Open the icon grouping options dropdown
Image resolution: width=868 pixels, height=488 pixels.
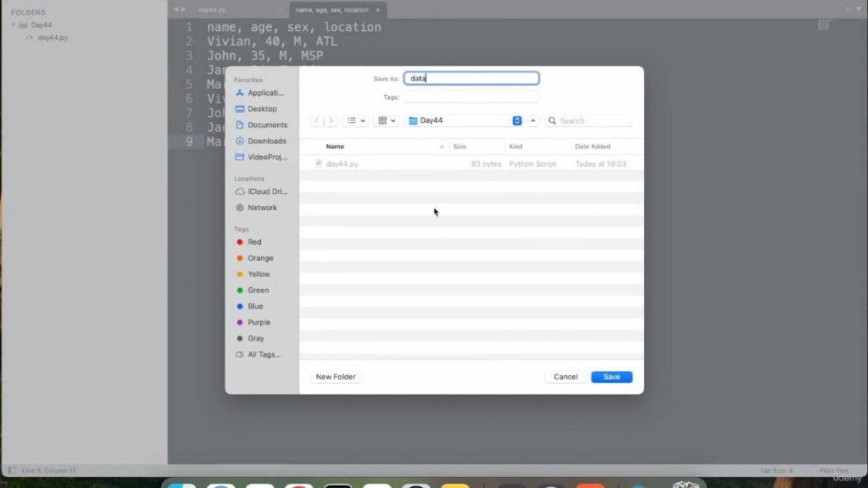(x=386, y=120)
